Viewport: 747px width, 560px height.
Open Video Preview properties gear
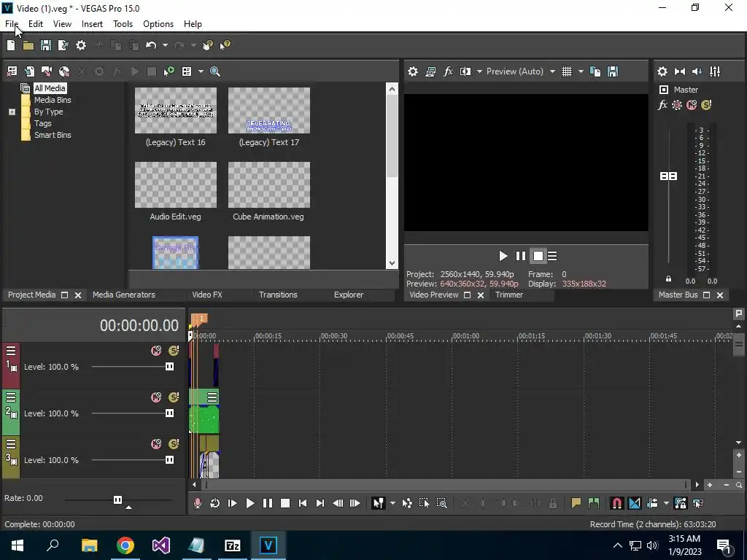point(413,71)
